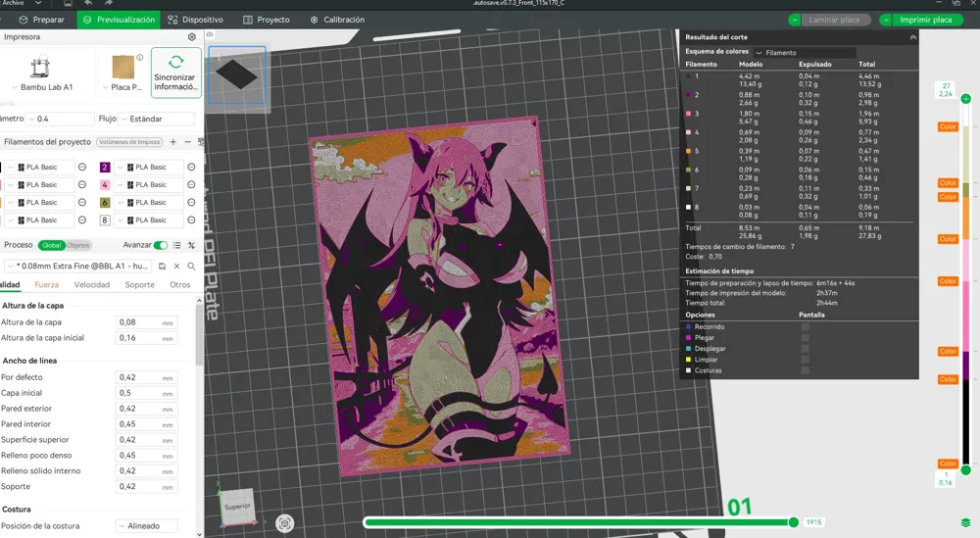Add color change with green plus handle
Viewport: 980px width, 538px height.
pos(965,99)
